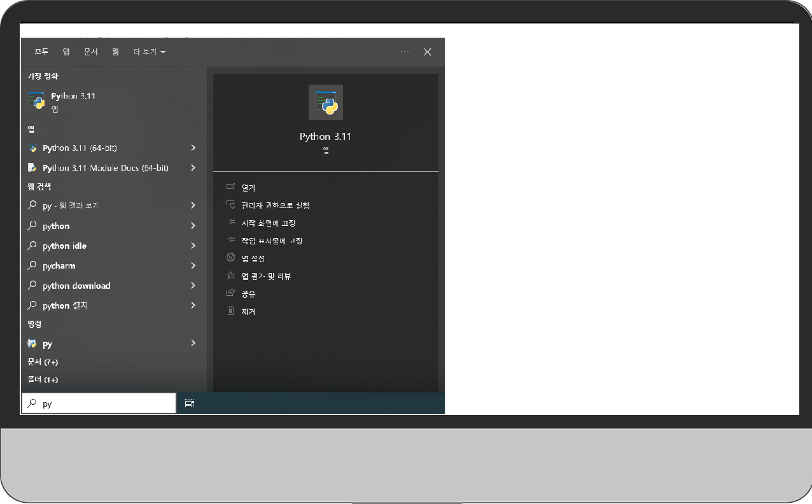
Task: Click the search icon beside pycharm suggestion
Action: (x=32, y=265)
